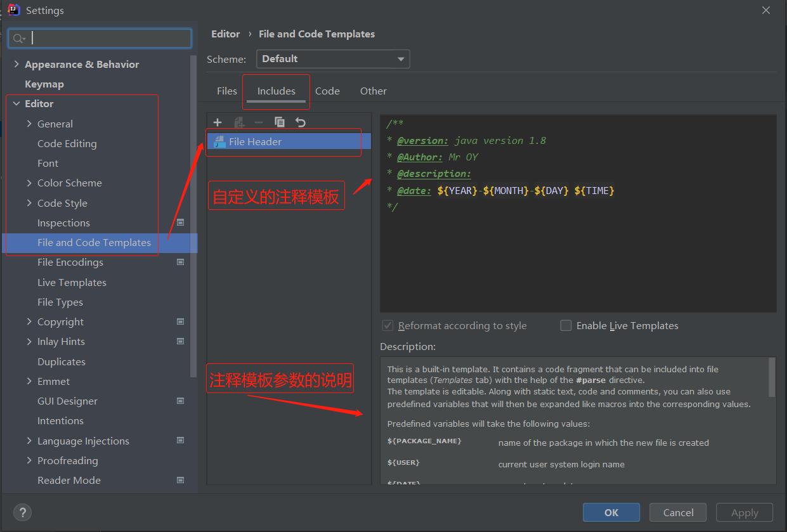Click the ${USER} variable in description
The image size is (787, 532).
(403, 462)
